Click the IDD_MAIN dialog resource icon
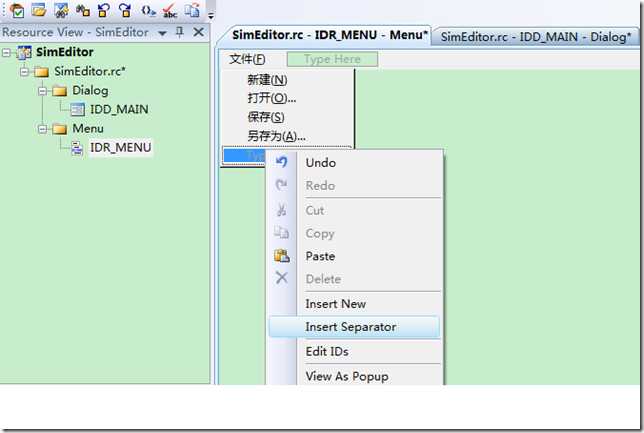The image size is (644, 433). 77,109
